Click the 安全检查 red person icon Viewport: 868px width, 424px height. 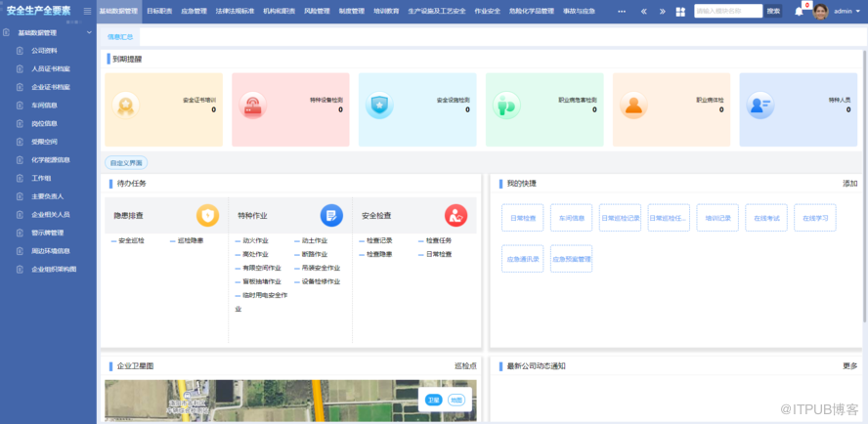(456, 215)
